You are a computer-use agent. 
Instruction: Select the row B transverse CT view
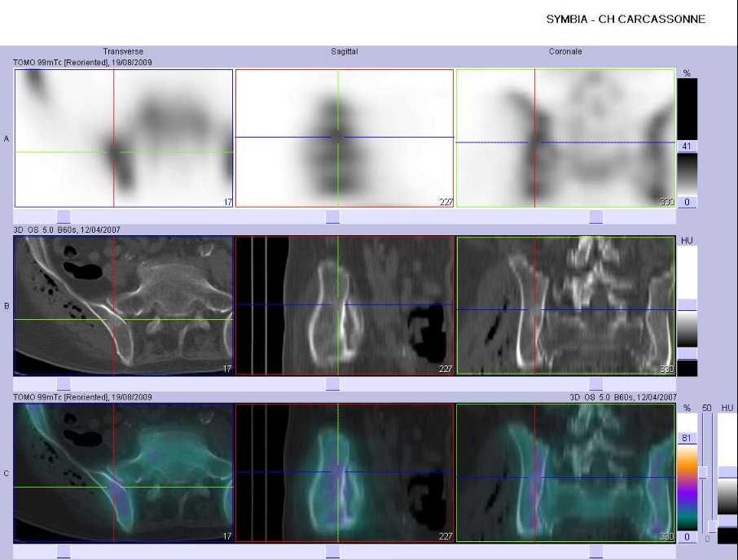click(x=124, y=305)
